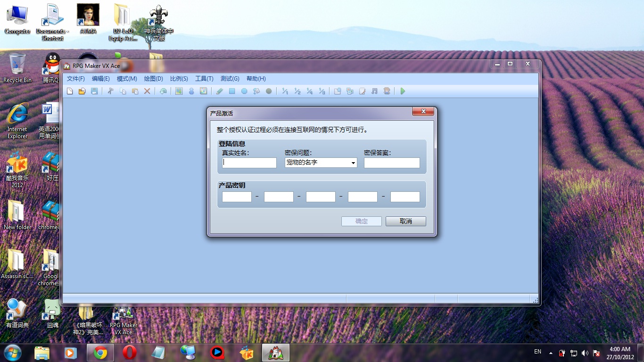The width and height of the screenshot is (644, 362).
Task: Select the Recycle Bin desktop icon
Action: point(17,68)
